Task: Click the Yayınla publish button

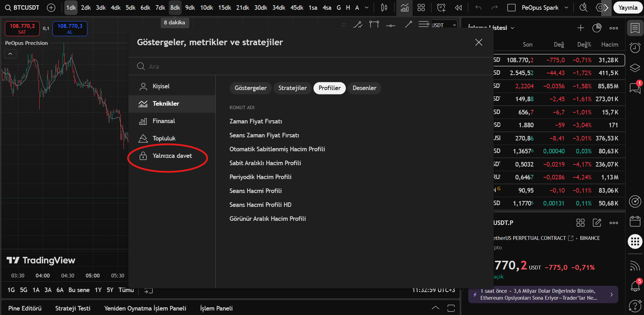Action: 628,8
